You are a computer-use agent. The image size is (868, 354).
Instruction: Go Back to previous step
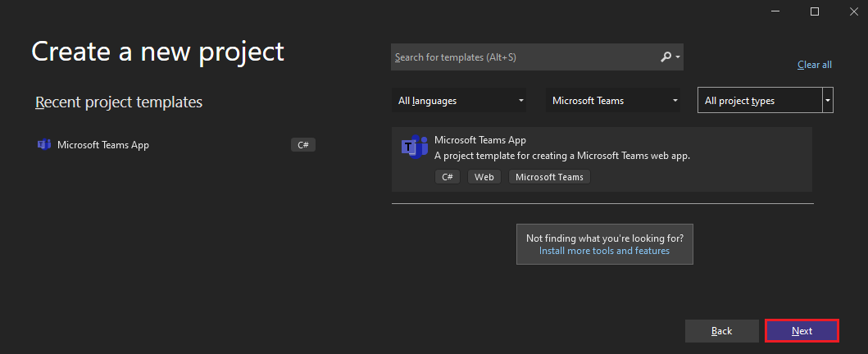(x=722, y=331)
